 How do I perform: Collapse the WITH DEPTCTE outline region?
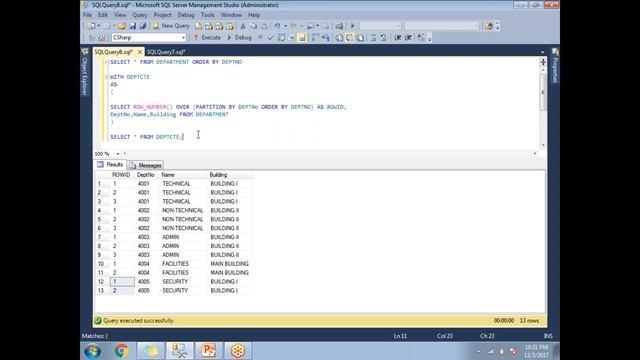coord(107,77)
